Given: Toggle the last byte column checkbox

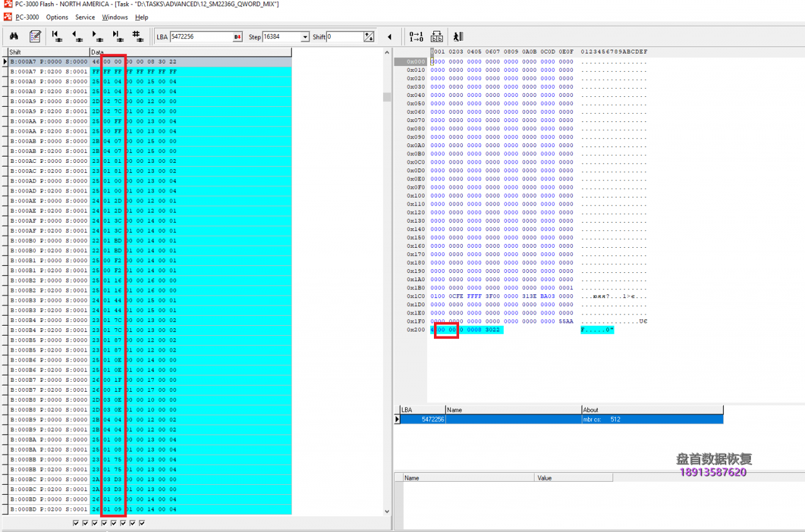Looking at the screenshot, I should [x=142, y=523].
